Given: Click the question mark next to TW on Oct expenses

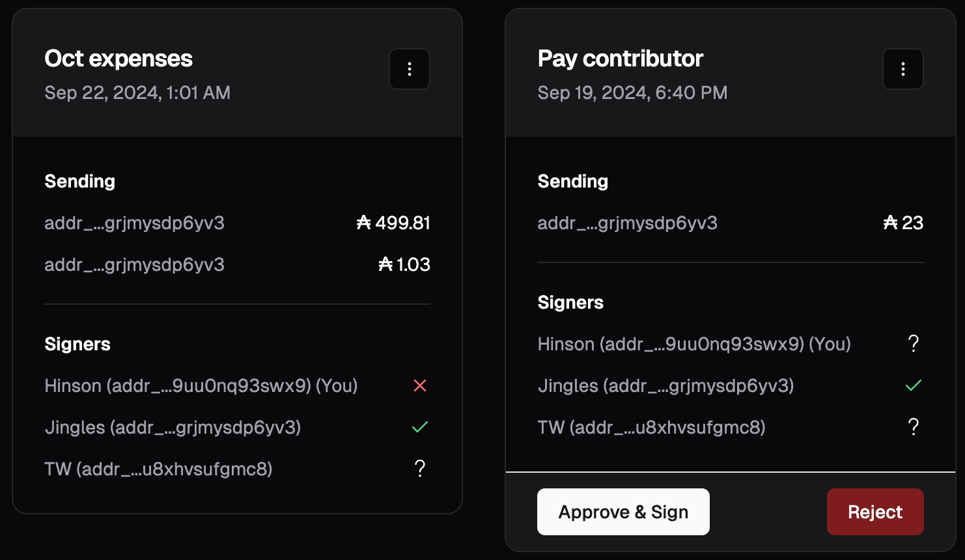Looking at the screenshot, I should click(420, 468).
